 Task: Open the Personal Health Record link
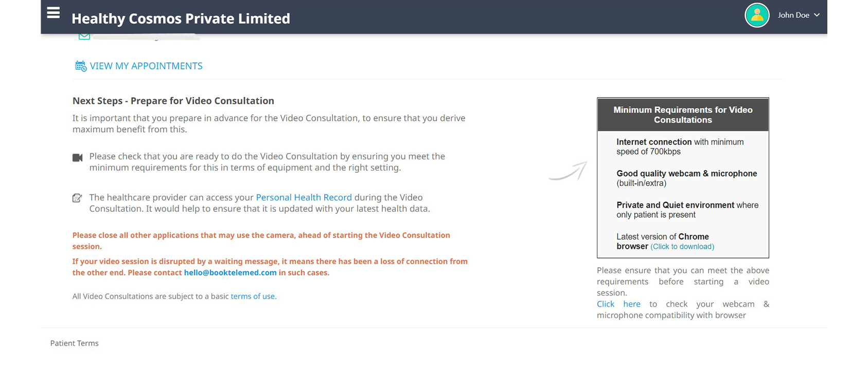(304, 197)
